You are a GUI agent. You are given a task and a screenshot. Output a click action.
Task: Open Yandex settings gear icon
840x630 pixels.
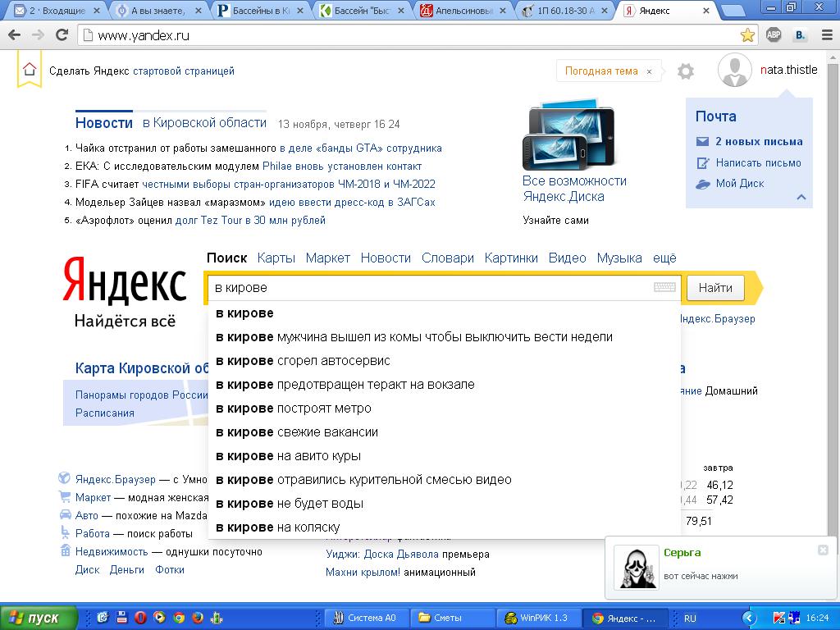pyautogui.click(x=685, y=71)
